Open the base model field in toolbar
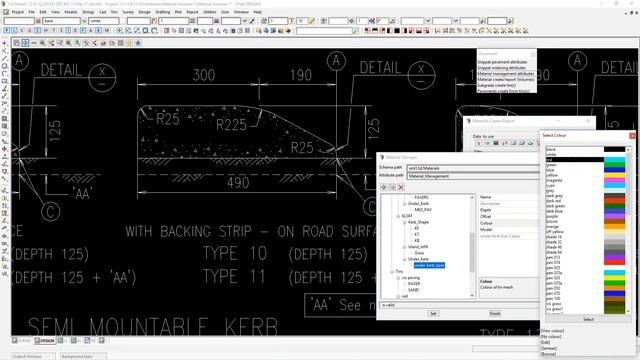The height and width of the screenshot is (360, 640). point(62,21)
